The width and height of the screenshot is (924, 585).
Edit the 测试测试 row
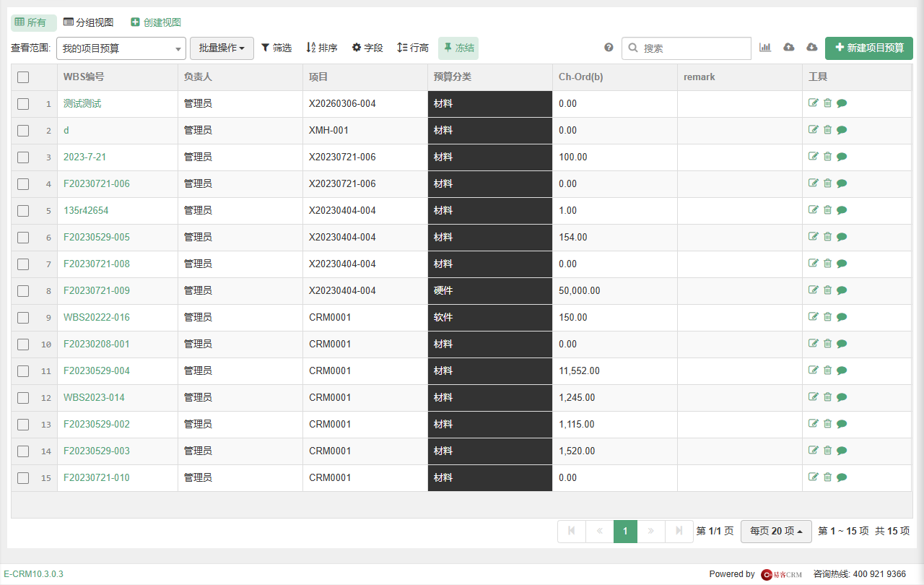tap(814, 103)
